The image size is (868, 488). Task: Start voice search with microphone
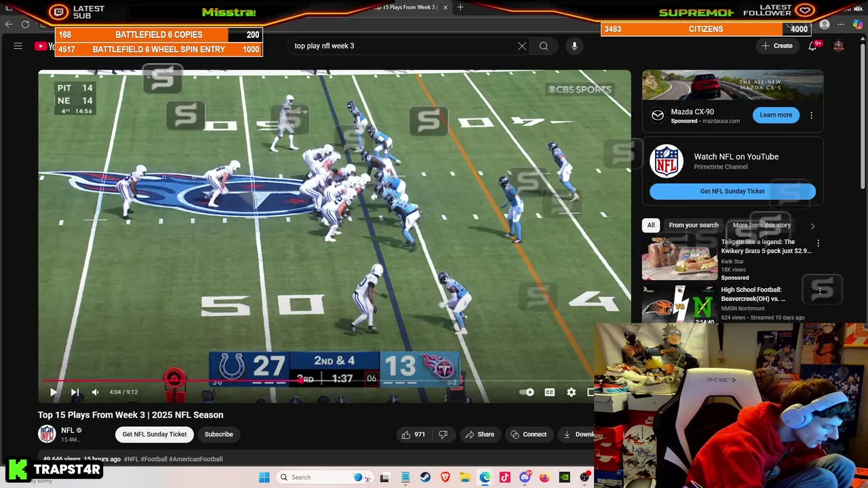pos(574,46)
